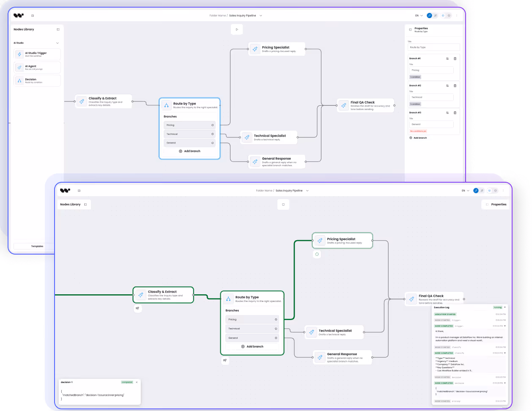Click the app logo in the back window
Viewport: 532px width, 411px height.
point(19,16)
